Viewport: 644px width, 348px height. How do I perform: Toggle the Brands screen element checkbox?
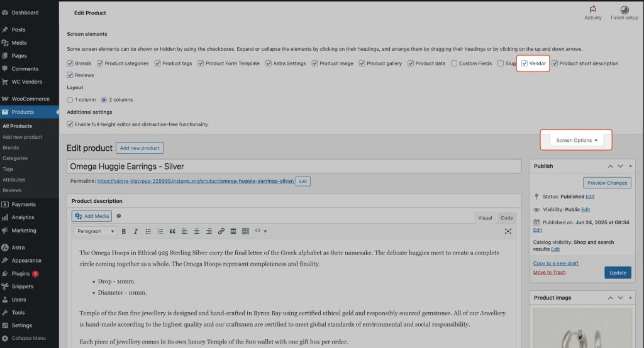(x=70, y=63)
